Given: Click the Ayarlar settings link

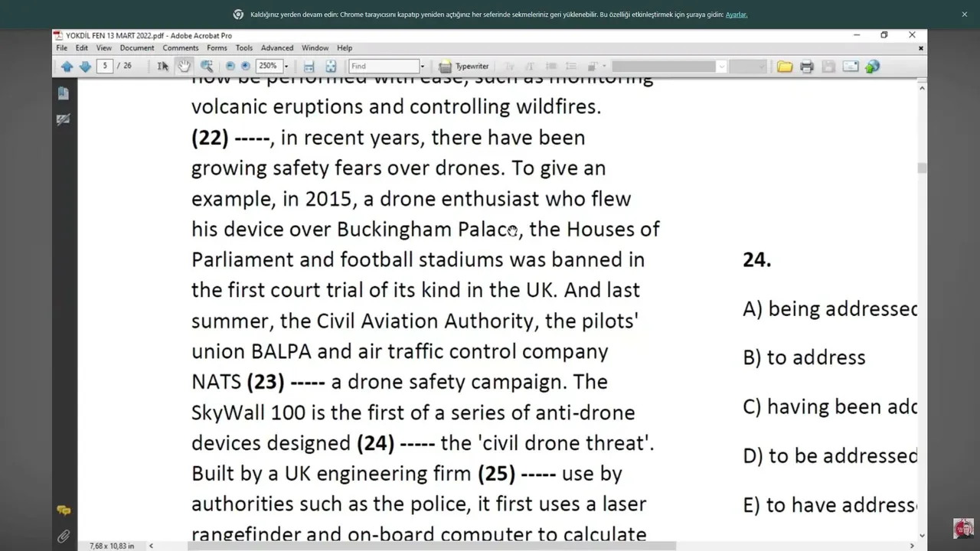Looking at the screenshot, I should coord(737,15).
